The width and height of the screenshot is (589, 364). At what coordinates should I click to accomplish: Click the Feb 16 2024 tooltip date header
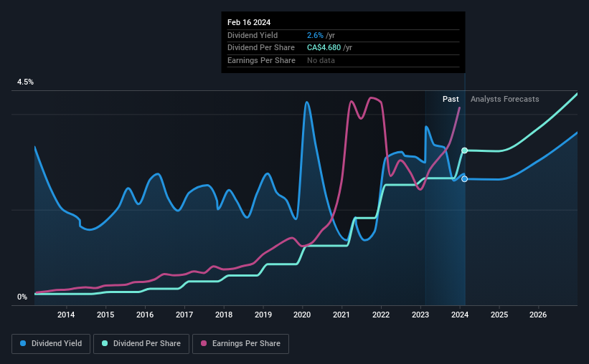coord(249,22)
